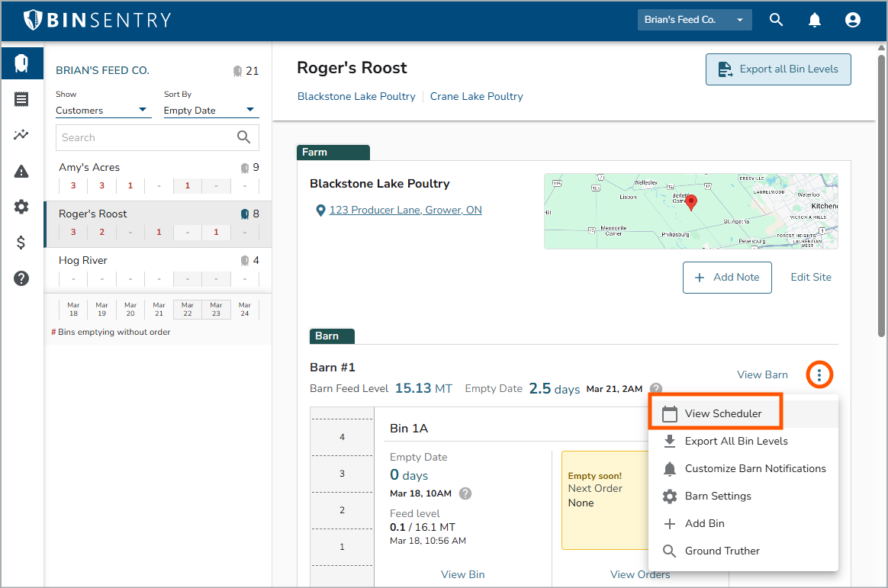Click the Edit Site link
Image resolution: width=888 pixels, height=588 pixels.
811,278
